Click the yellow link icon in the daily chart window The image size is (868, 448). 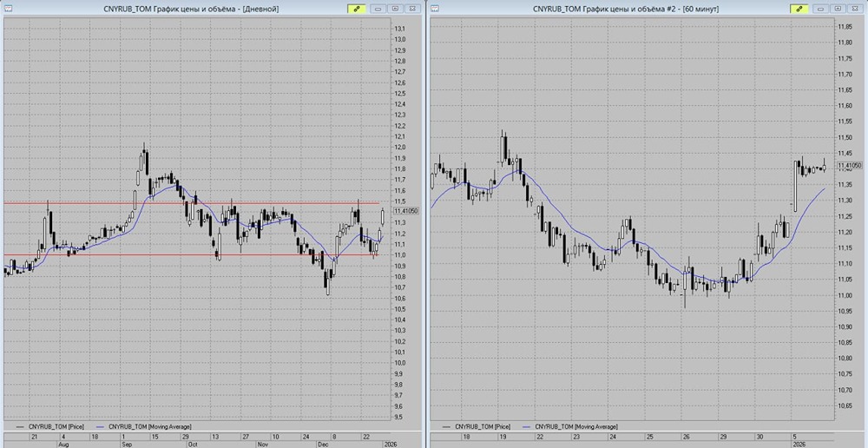tap(357, 9)
